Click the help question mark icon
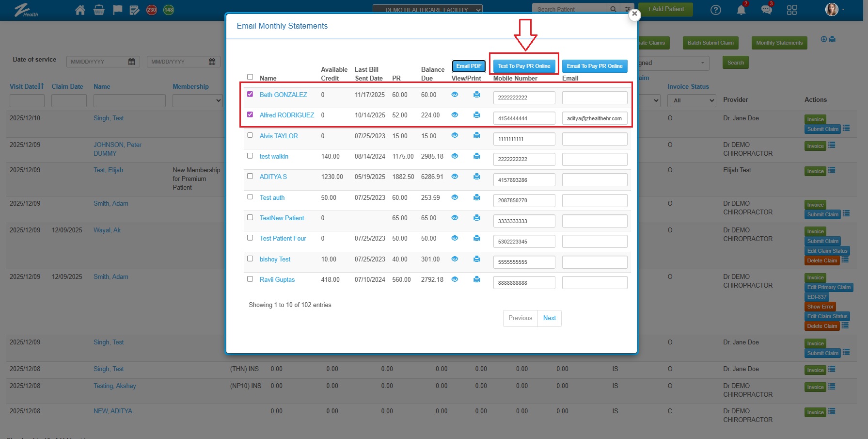868x439 pixels. pos(716,10)
